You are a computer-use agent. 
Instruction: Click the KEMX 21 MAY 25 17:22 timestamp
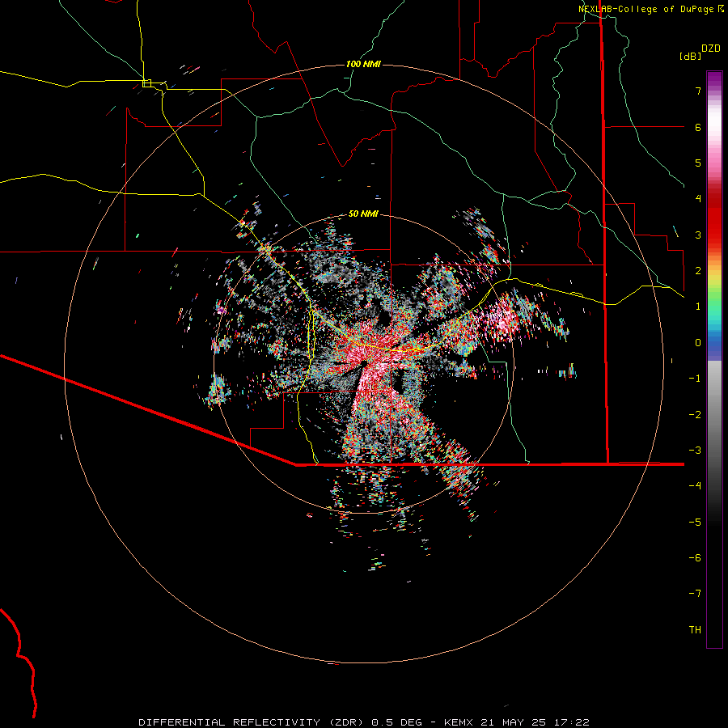coord(517,722)
